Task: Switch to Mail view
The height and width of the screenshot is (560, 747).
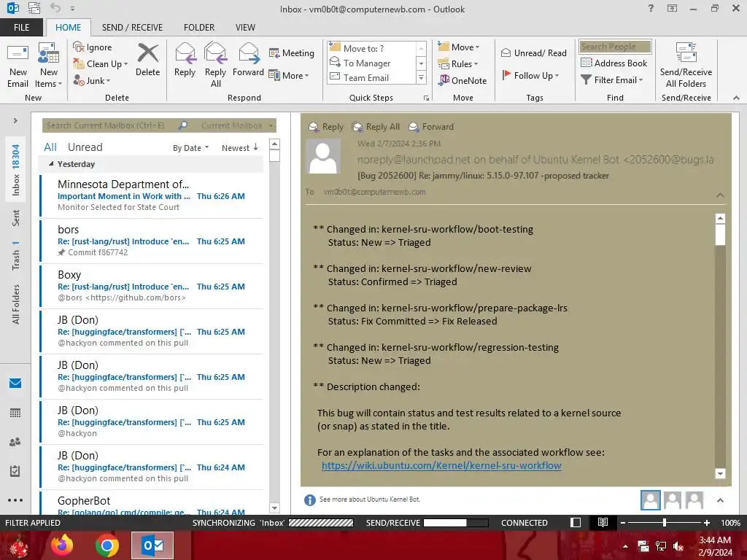Action: [15, 383]
